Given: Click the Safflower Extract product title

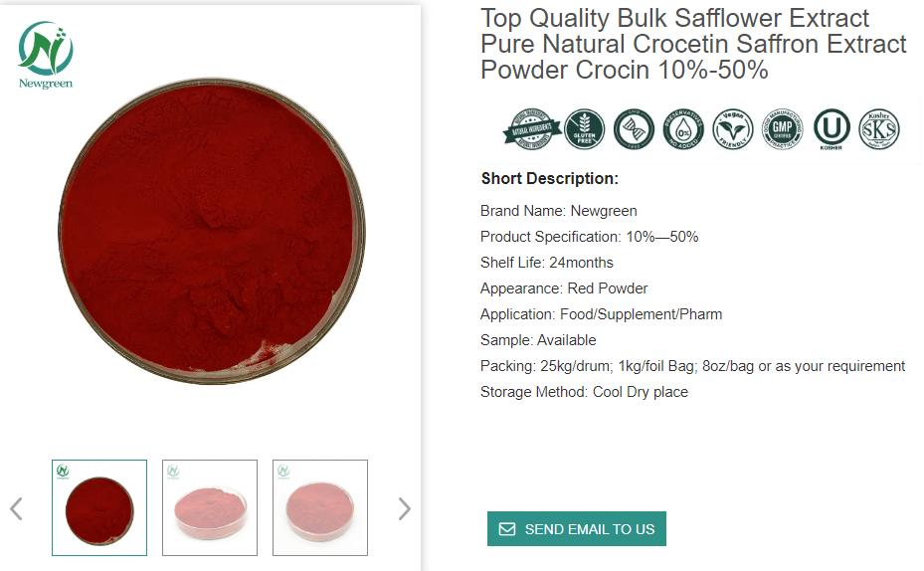Looking at the screenshot, I should (693, 44).
